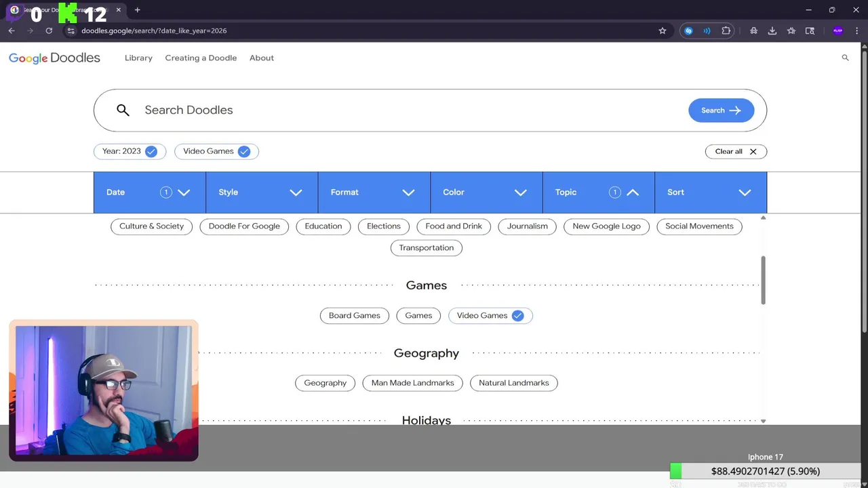Open the Shazam extension

[x=688, y=30]
